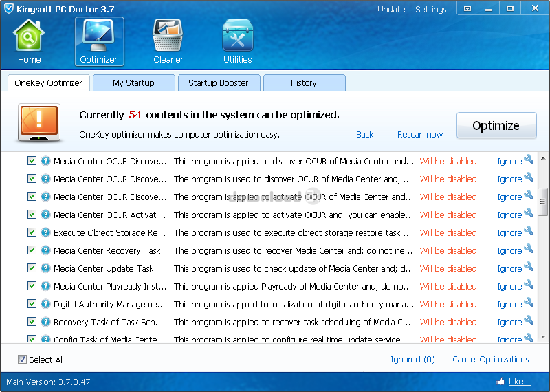550x392 pixels.
Task: Click the Optimize button
Action: click(496, 125)
